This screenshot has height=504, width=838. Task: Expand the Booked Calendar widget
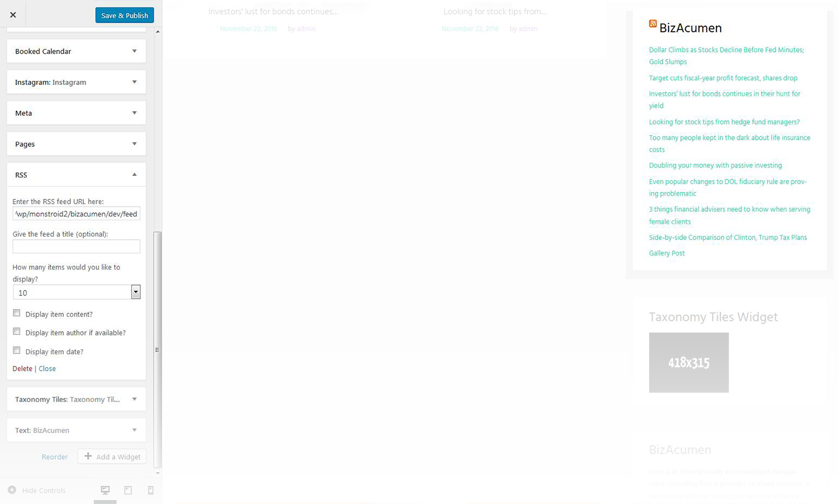point(76,51)
